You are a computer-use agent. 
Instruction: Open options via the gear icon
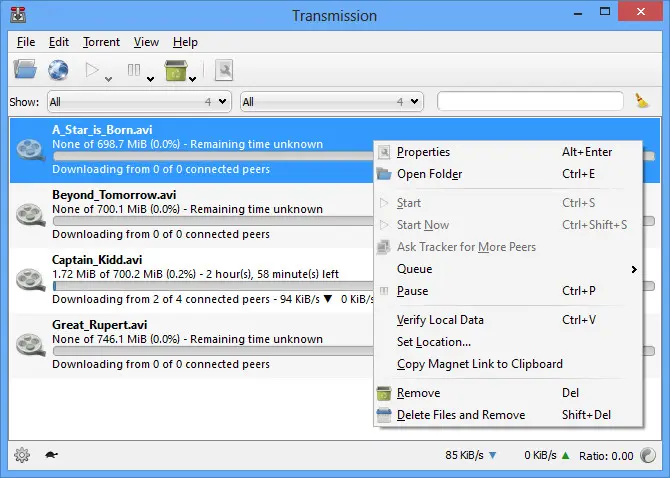click(22, 455)
